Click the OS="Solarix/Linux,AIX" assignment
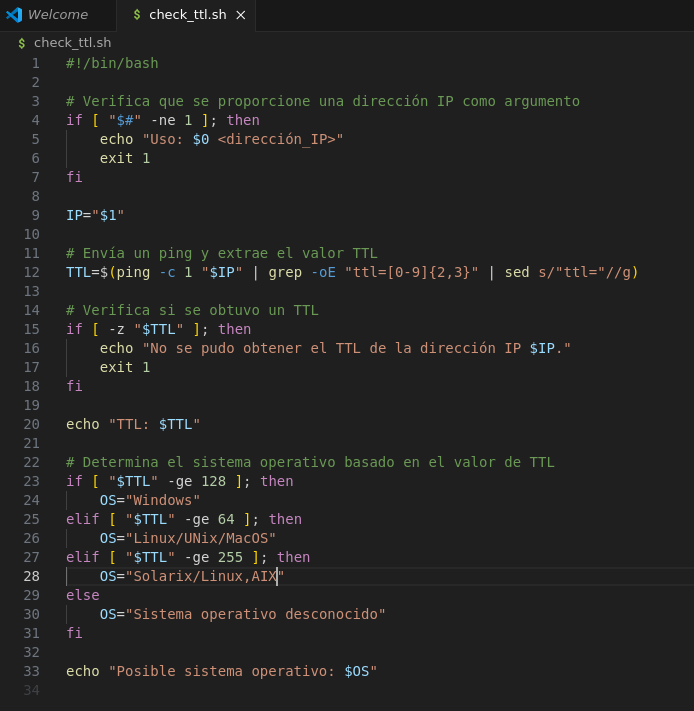 [192, 576]
